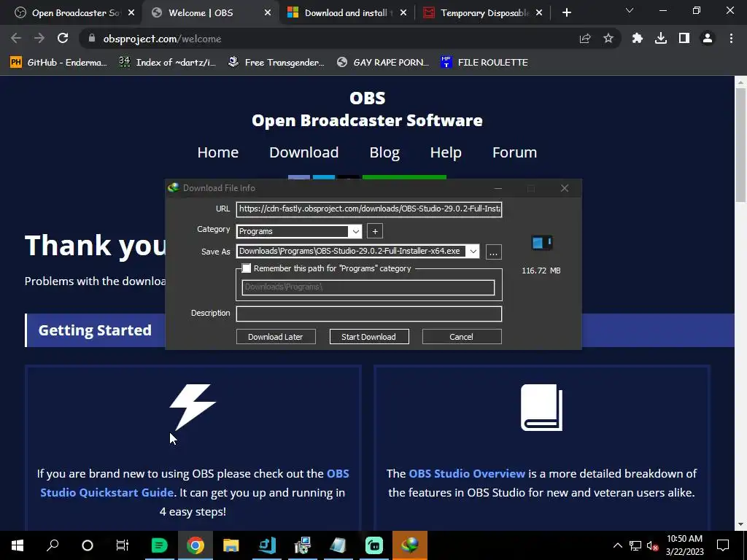Open Task View on taskbar
This screenshot has height=560, width=747.
123,545
